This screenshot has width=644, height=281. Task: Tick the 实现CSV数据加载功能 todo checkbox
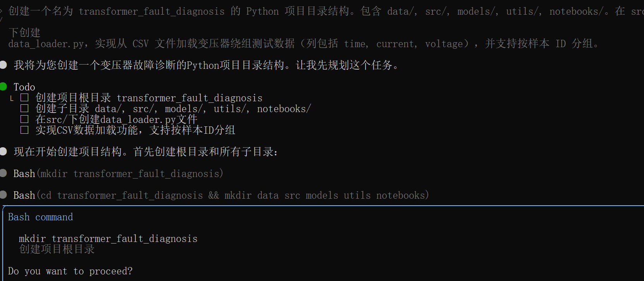pos(24,130)
